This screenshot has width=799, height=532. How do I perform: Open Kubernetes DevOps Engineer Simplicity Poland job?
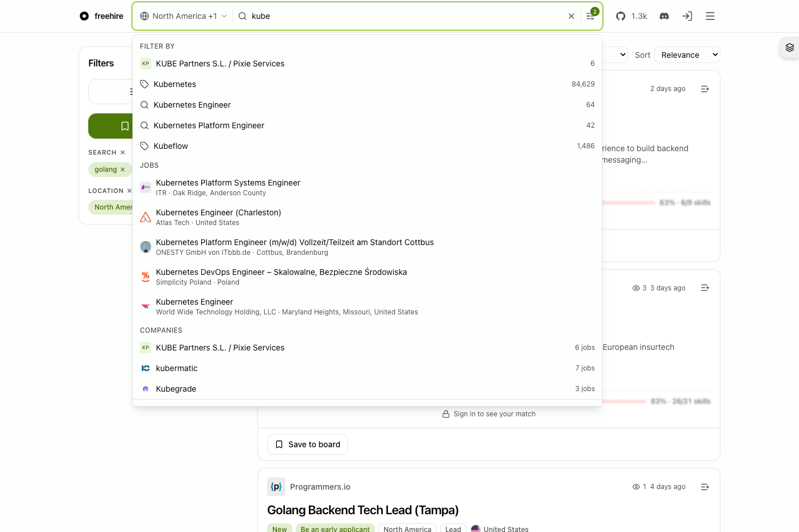[367, 277]
